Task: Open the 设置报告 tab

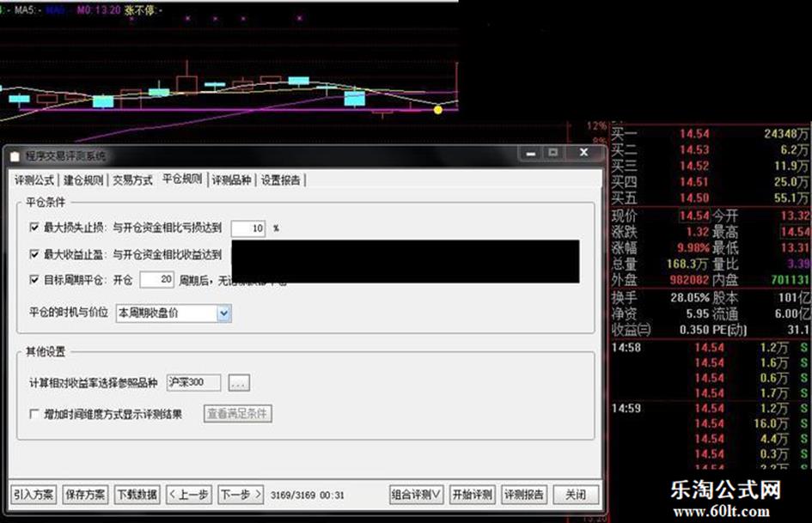Action: click(281, 179)
